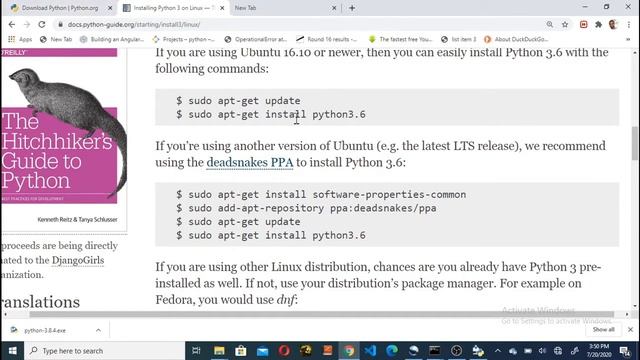Screen dimensions: 640x360
Task: Open the Building an Angular bookmark
Action: tap(112, 39)
